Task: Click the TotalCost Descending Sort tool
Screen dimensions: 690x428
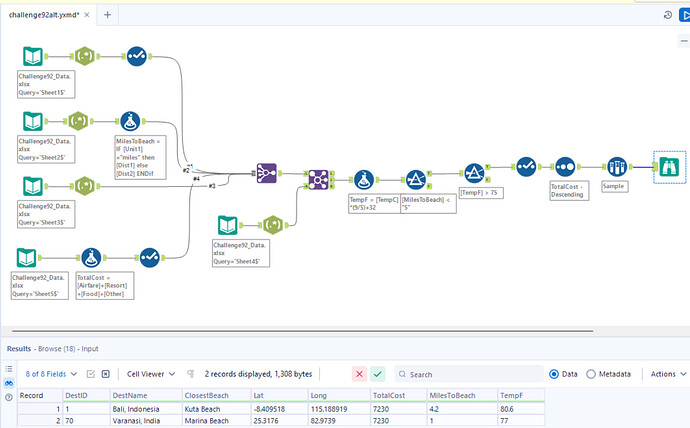Action: (x=565, y=166)
